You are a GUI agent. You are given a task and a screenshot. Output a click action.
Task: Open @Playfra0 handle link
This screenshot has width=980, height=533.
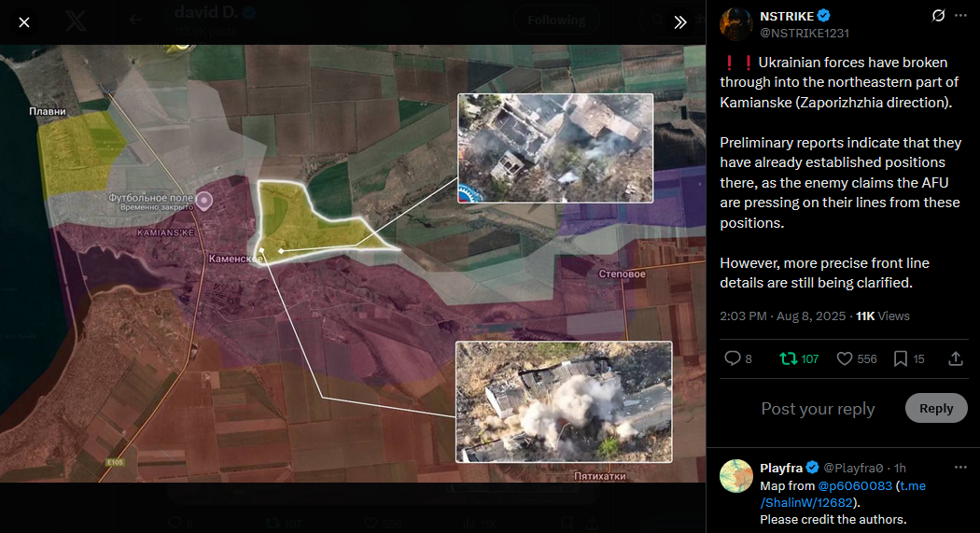click(x=853, y=468)
